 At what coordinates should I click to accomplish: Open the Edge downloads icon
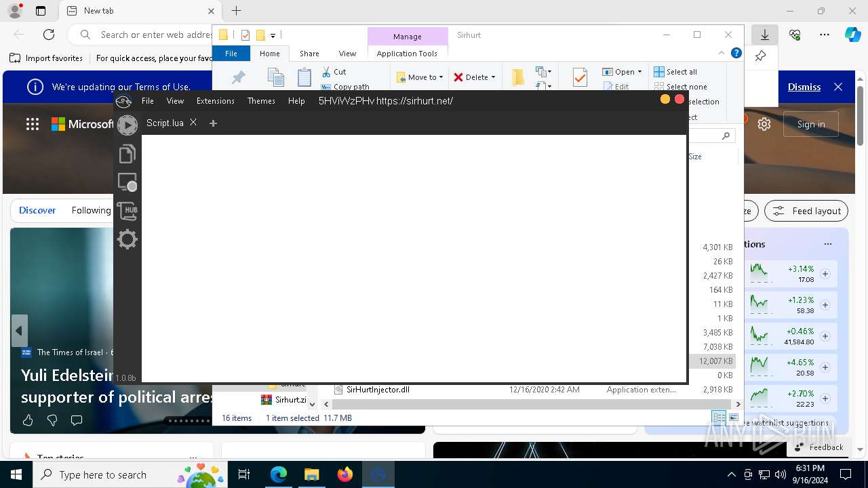(x=765, y=35)
